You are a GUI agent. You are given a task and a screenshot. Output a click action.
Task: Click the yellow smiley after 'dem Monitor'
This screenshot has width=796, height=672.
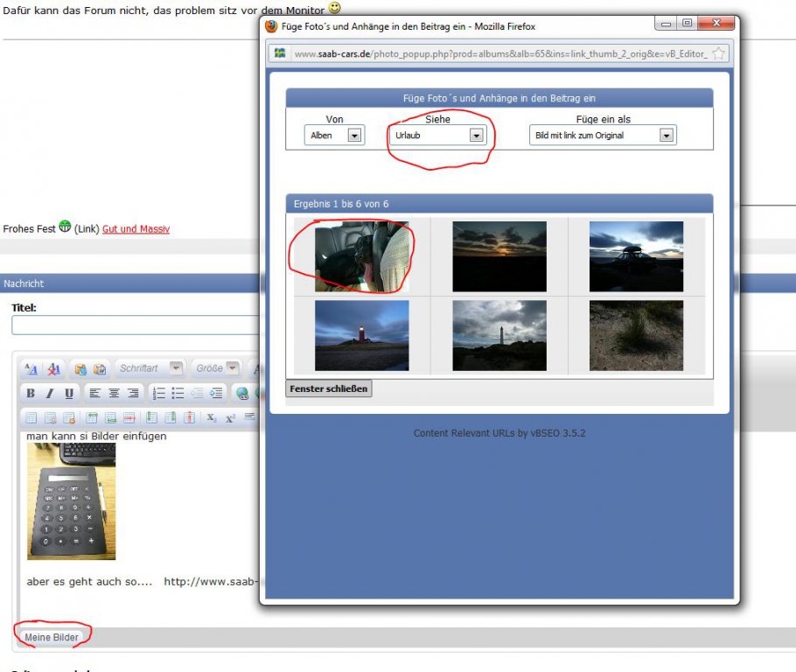[x=334, y=8]
